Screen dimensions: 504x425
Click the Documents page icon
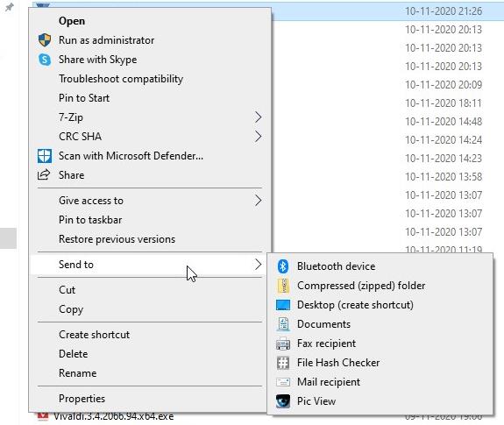[x=283, y=324]
